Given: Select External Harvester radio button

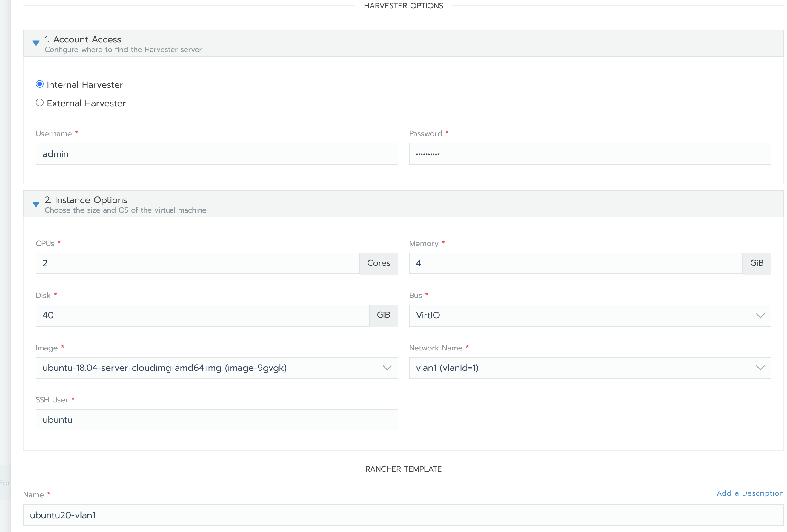Looking at the screenshot, I should coord(40,103).
